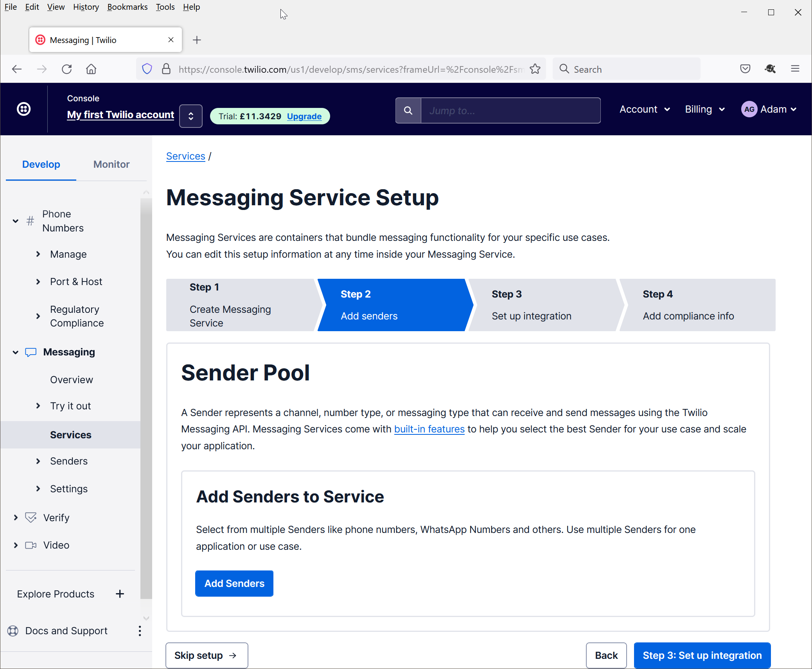Click the Firefox reload page icon

67,69
